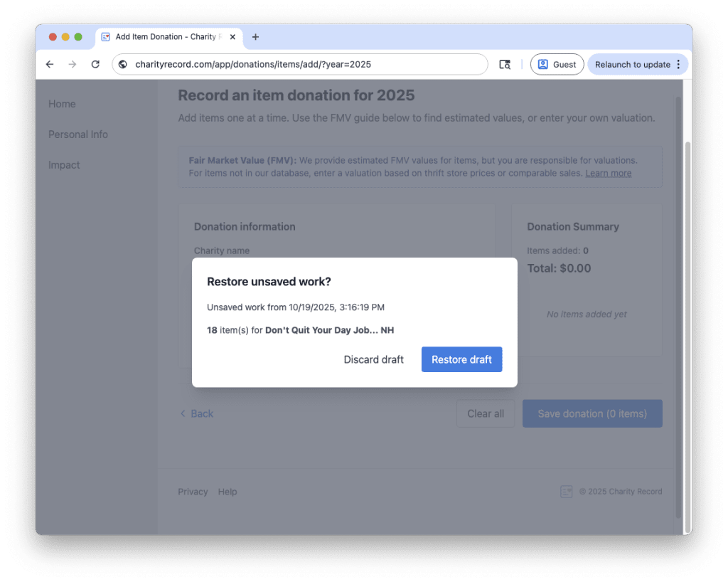Discard the saved draft
This screenshot has width=728, height=582.
pos(373,359)
